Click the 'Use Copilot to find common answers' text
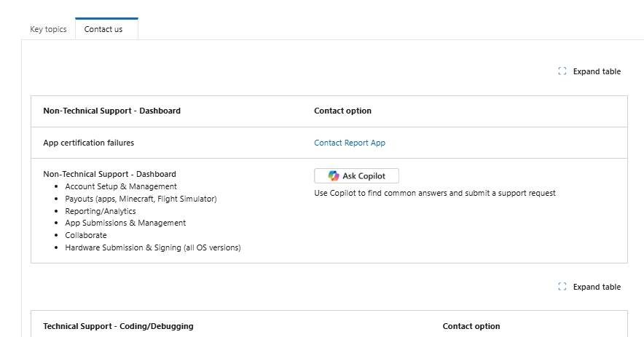Viewport: 644px width, 337px height. coord(435,193)
